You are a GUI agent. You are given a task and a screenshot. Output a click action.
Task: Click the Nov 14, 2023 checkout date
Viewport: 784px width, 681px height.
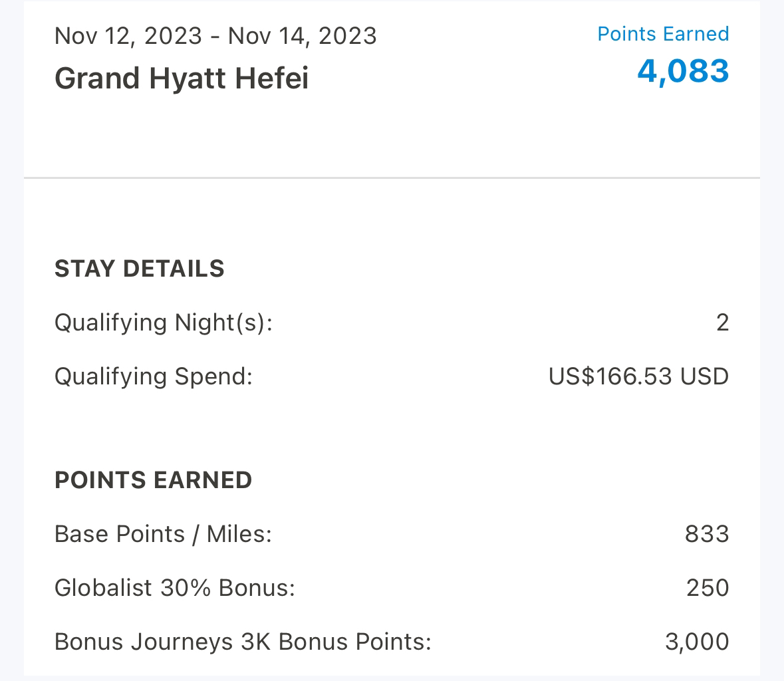pos(302,37)
